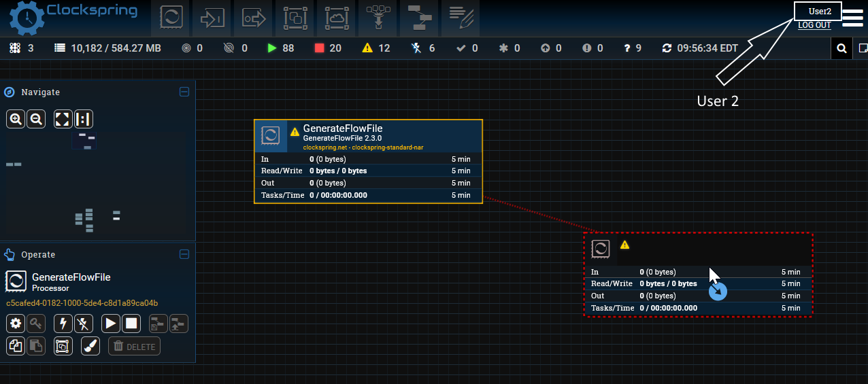
Task: Select the Processor icon in the toolbar
Action: pos(171,18)
